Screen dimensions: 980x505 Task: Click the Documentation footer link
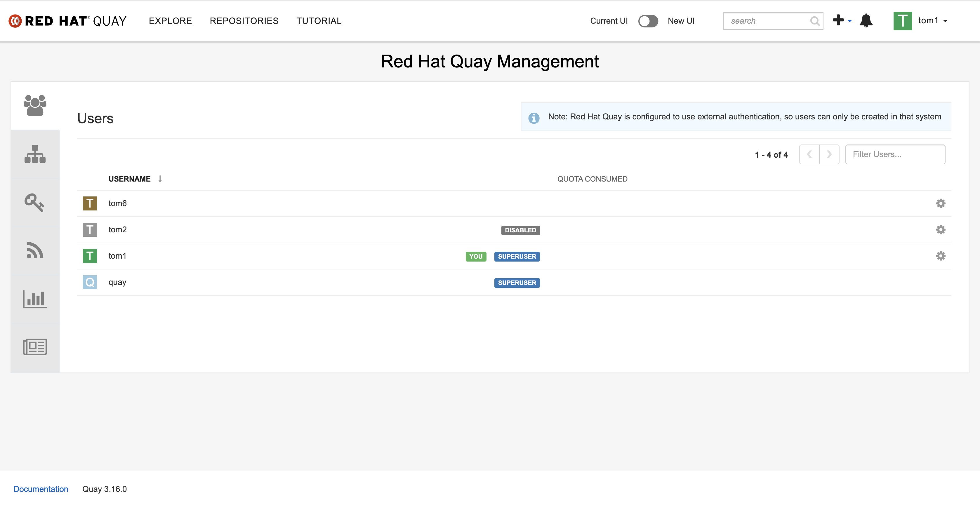41,489
